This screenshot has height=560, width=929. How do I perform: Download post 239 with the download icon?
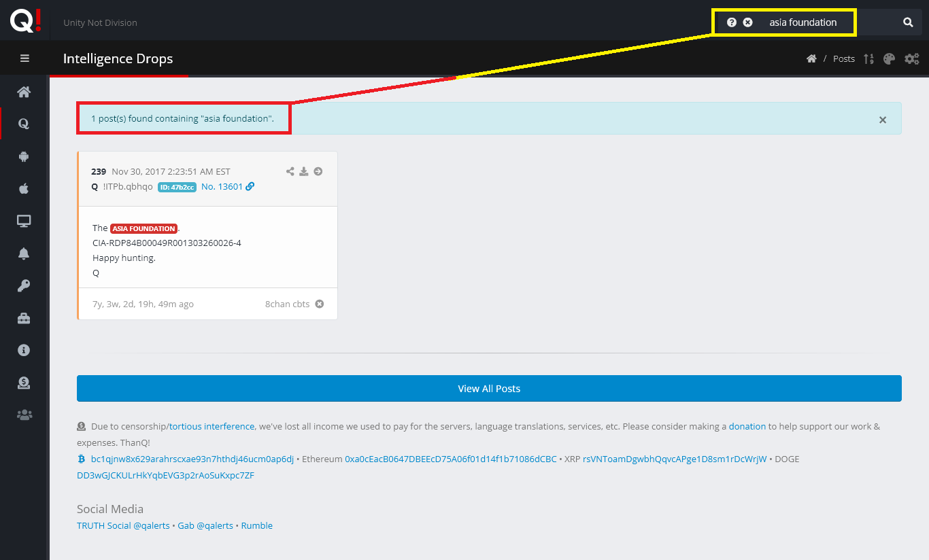(x=304, y=171)
